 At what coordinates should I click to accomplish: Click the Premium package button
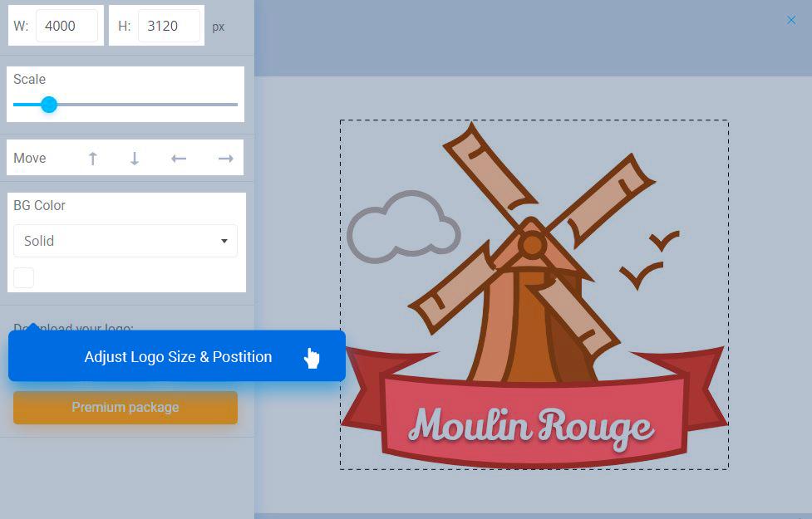click(125, 408)
